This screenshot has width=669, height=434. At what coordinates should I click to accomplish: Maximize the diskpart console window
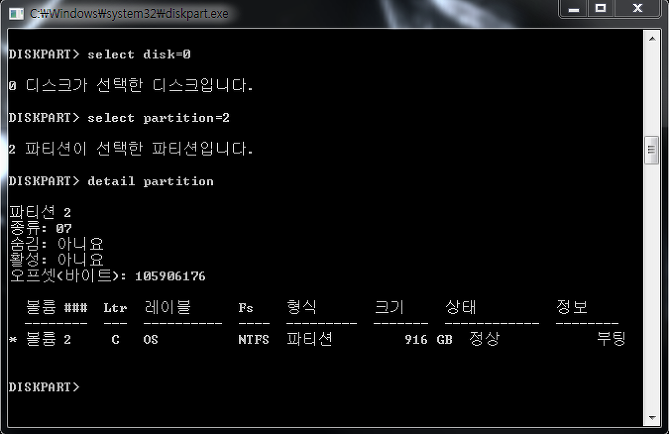(601, 9)
